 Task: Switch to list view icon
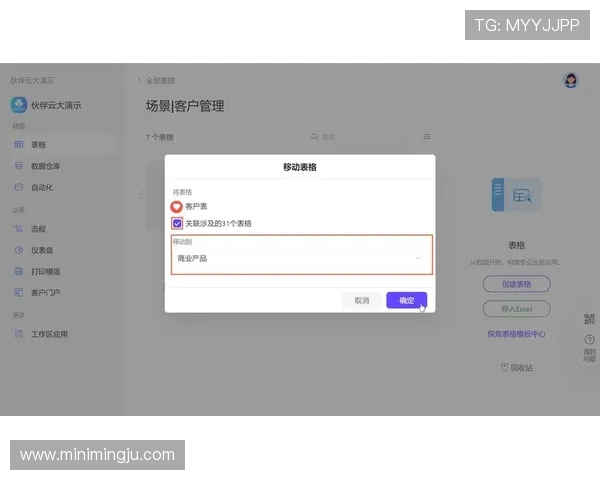click(427, 137)
